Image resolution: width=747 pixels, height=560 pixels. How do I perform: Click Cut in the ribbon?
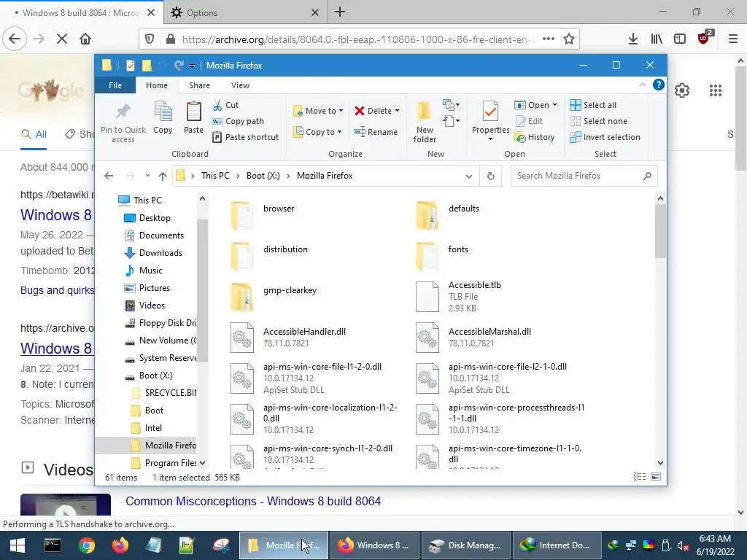point(226,105)
